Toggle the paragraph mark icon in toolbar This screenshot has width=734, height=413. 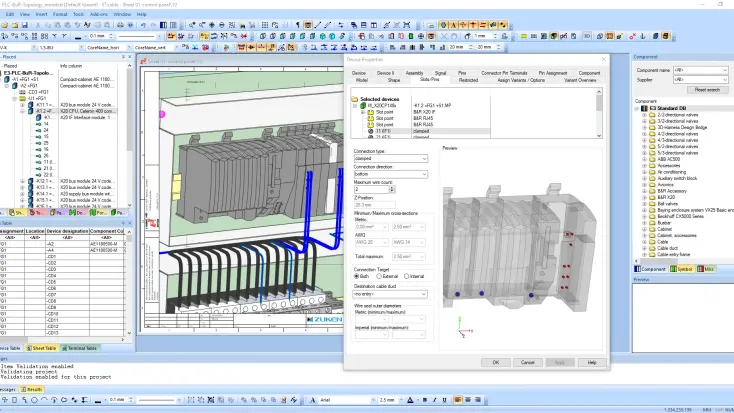point(298,25)
